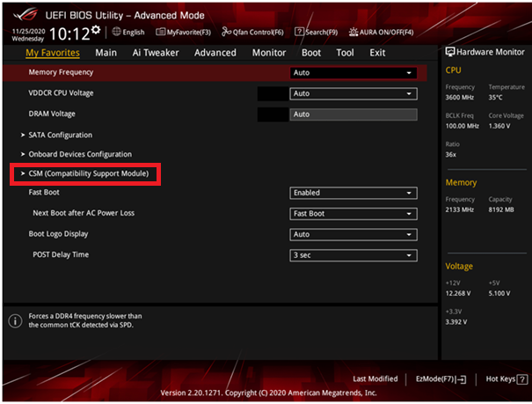532x404 pixels.
Task: Select the POST Delay Time label
Action: pos(61,254)
